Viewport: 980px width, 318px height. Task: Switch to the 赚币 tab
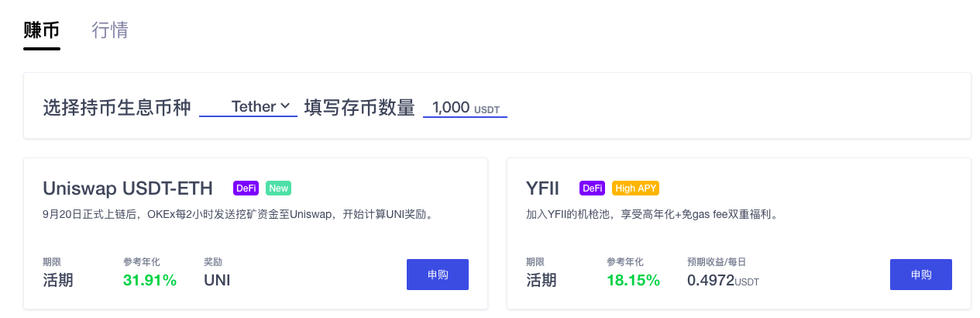click(42, 30)
